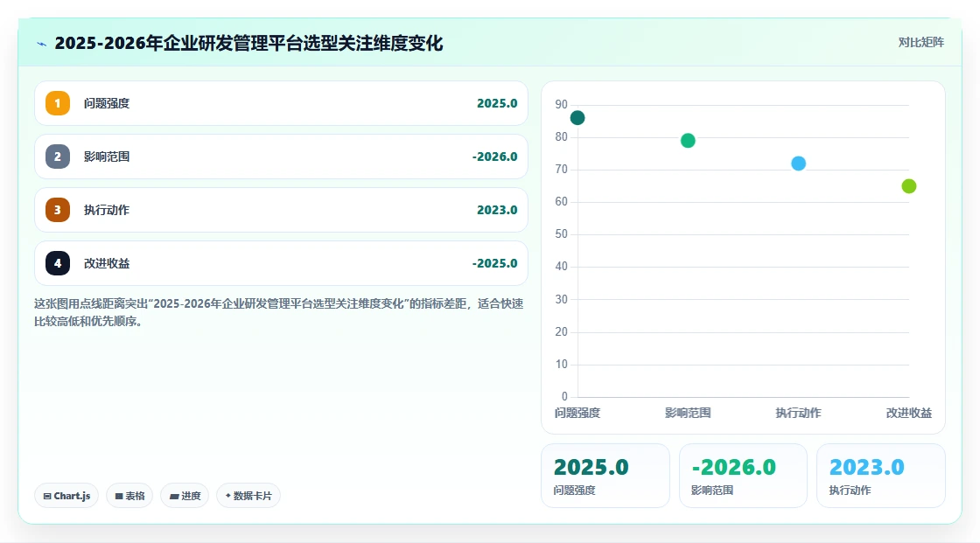Click the lime 改进收益 chart dot
The height and width of the screenshot is (543, 980).
(x=909, y=186)
